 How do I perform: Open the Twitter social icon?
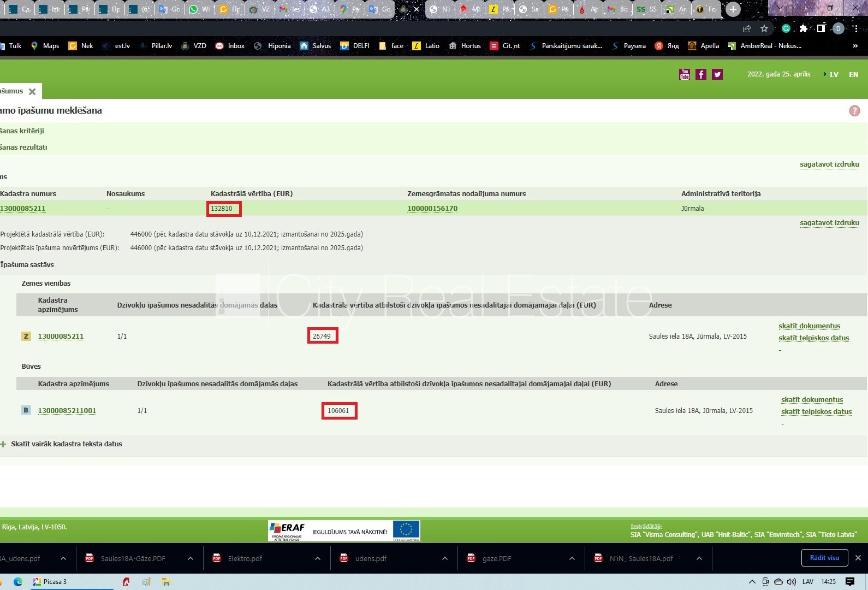pyautogui.click(x=717, y=74)
